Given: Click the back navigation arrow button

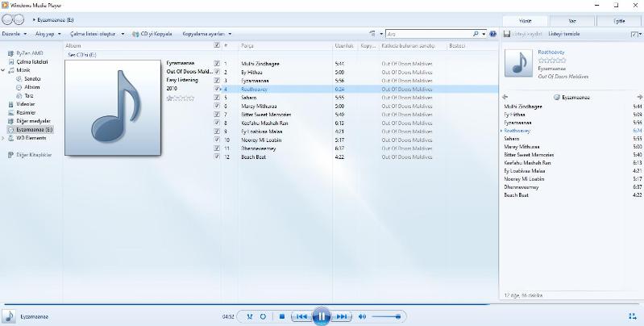Looking at the screenshot, I should click(8, 19).
